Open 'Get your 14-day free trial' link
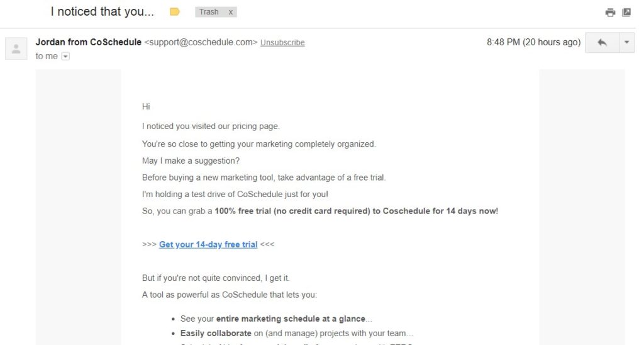The image size is (644, 345). click(208, 244)
